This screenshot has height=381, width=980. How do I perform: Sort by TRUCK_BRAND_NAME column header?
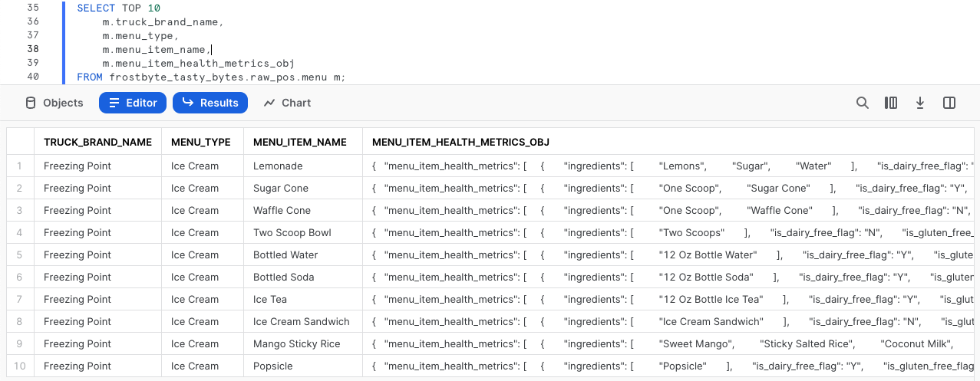(97, 142)
